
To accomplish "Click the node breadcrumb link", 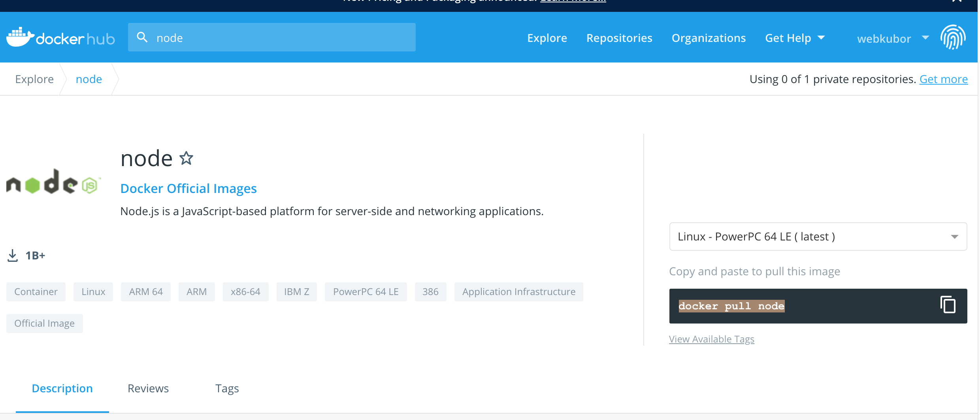I will (89, 79).
